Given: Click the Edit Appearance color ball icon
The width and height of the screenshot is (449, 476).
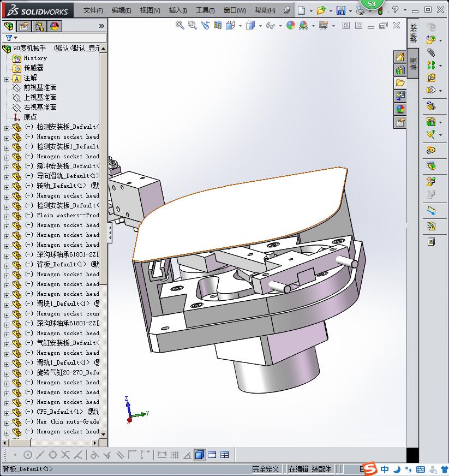Looking at the screenshot, I should (x=291, y=25).
